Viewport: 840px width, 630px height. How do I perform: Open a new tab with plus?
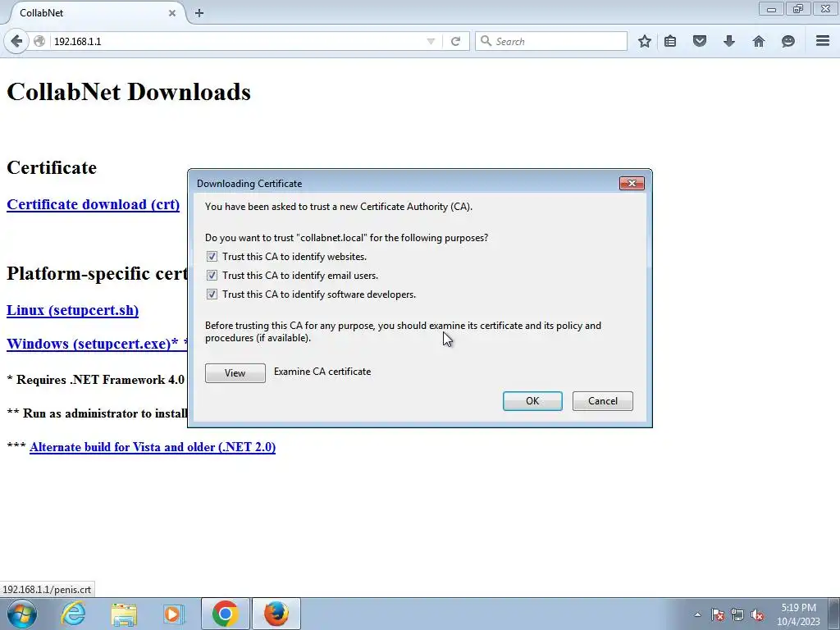(199, 13)
